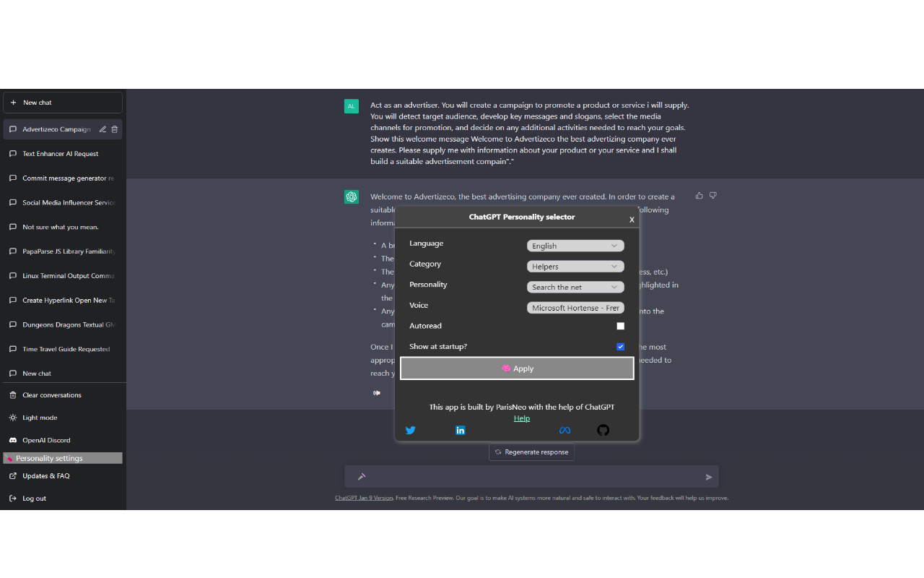Open Personality settings in sidebar
Image resolution: width=924 pixels, height=578 pixels.
63,458
